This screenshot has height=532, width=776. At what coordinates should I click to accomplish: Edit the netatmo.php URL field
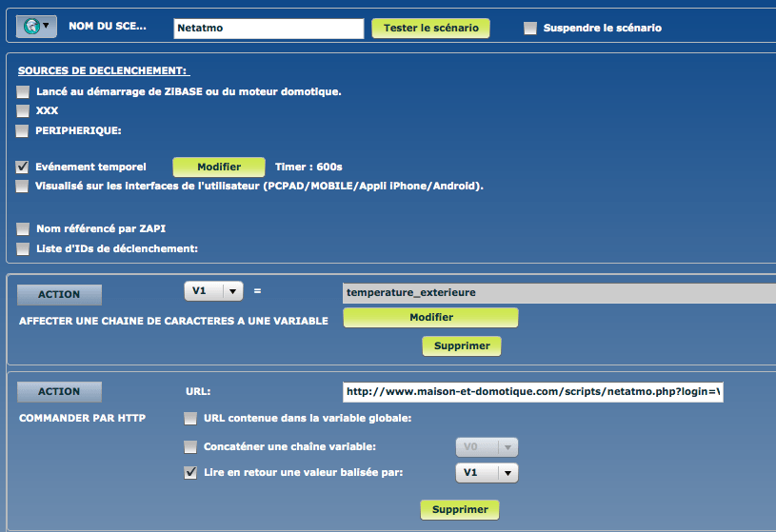[x=532, y=392]
